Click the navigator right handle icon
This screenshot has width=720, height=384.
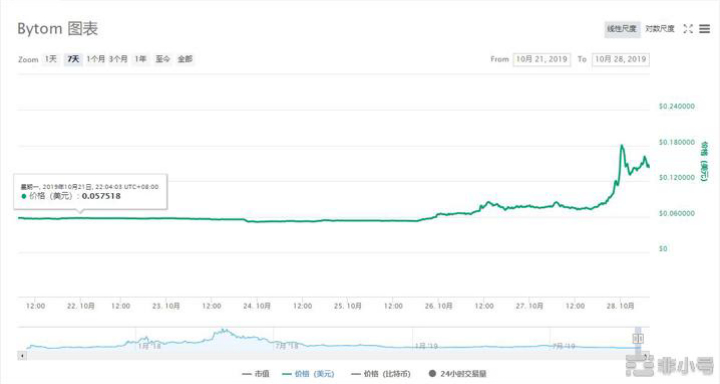(638, 339)
